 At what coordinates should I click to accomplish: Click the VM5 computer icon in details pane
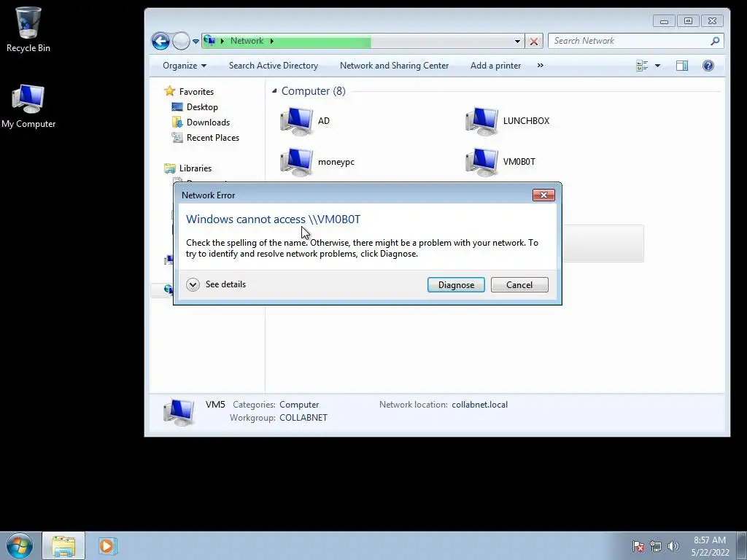point(179,412)
